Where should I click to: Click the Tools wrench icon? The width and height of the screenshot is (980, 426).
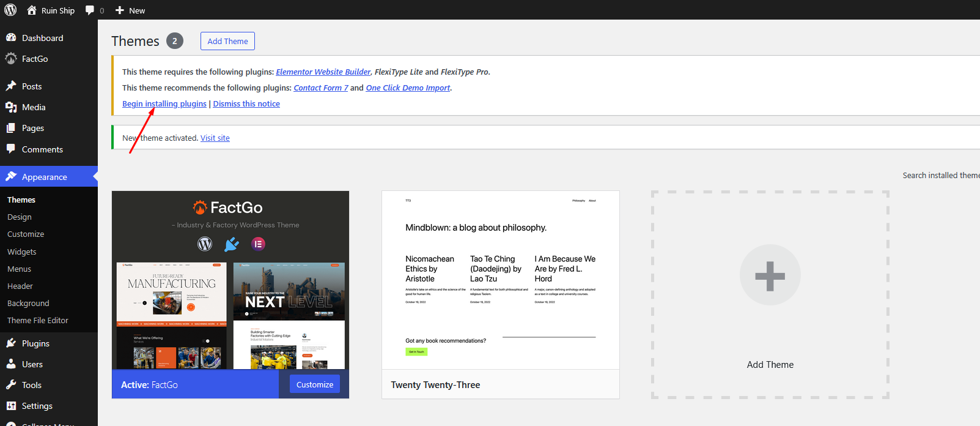(11, 385)
